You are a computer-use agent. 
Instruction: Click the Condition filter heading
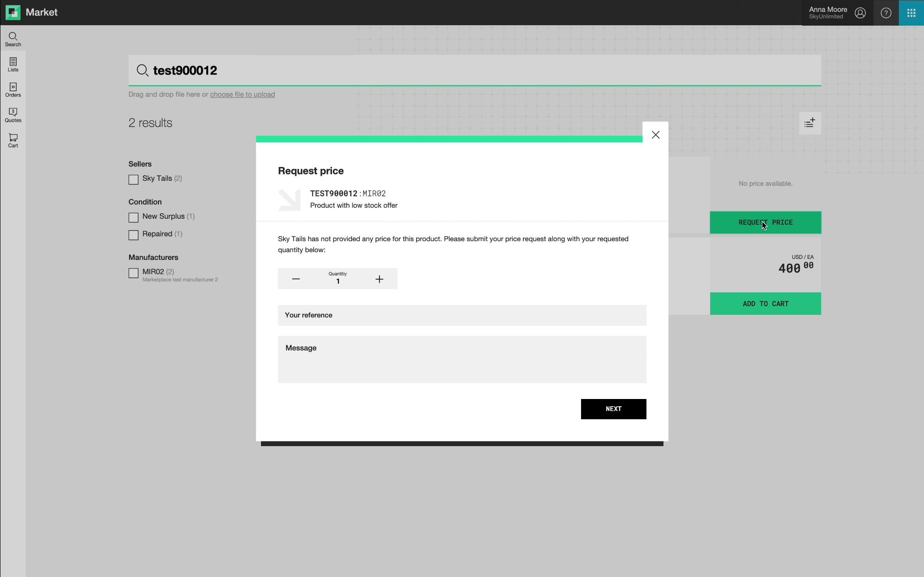coord(145,202)
